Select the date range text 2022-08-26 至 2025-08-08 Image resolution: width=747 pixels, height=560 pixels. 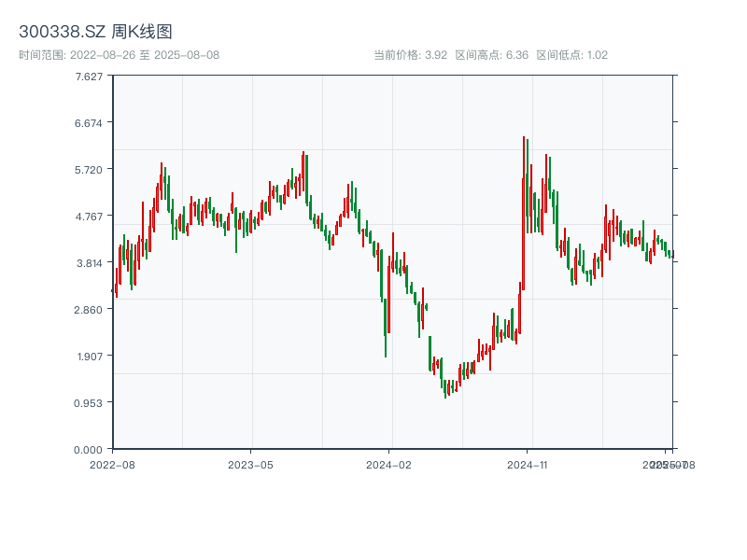coord(145,55)
